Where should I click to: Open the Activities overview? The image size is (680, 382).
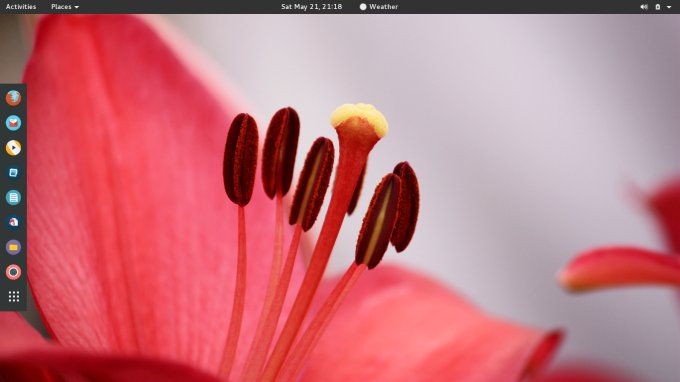(21, 7)
